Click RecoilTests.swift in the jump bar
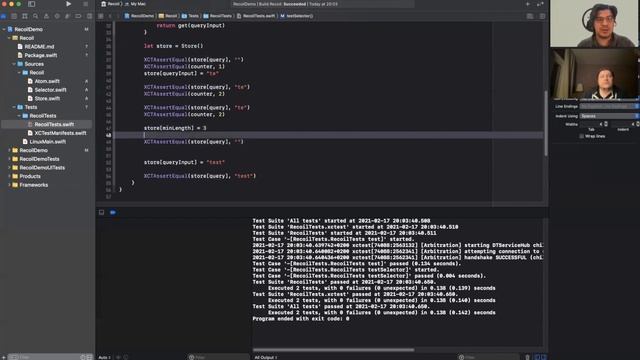The height and width of the screenshot is (360, 640). click(x=256, y=16)
